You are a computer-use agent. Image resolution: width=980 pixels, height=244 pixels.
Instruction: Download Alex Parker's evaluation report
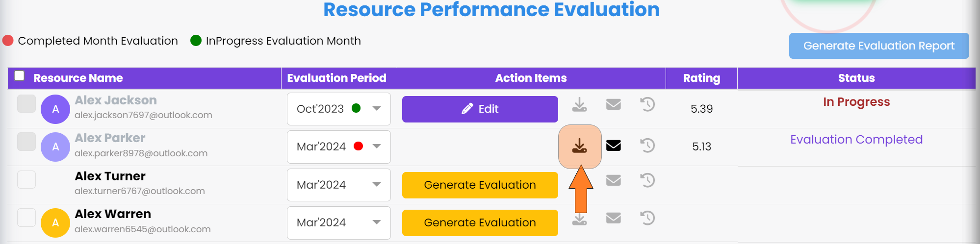[580, 146]
